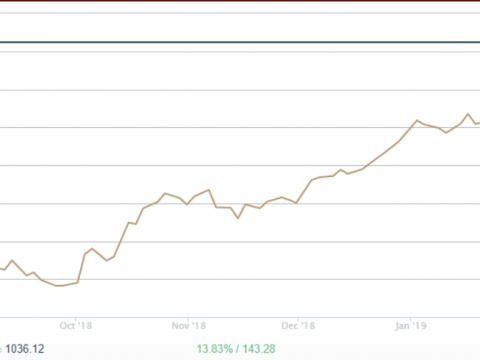Click the dark blue horizontal reference line
Screen dimensions: 480x360
tap(240, 42)
